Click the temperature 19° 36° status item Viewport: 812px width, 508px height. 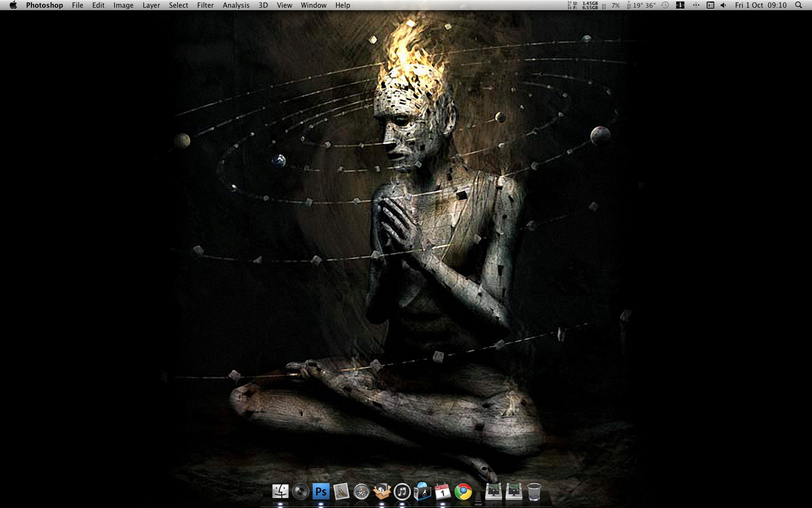tap(641, 5)
